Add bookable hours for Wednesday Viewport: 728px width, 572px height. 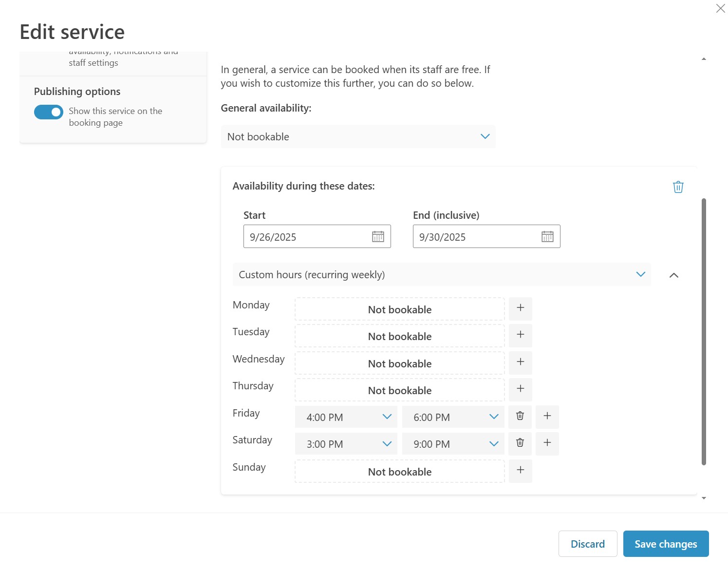(520, 362)
